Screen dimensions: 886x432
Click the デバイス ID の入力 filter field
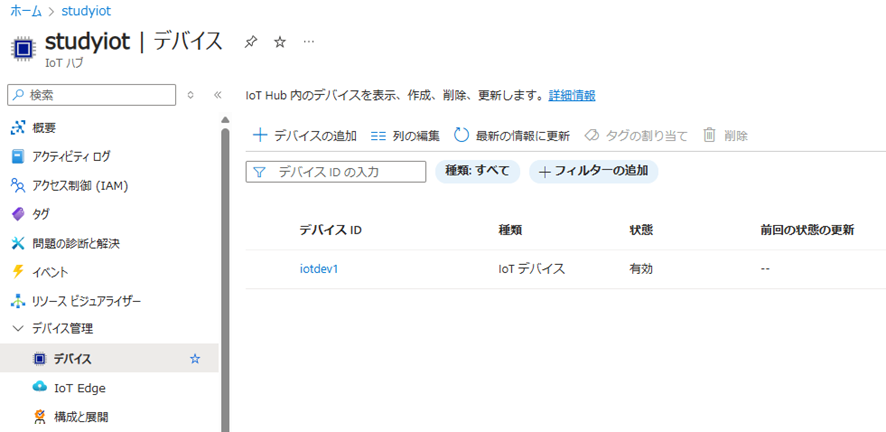tap(336, 172)
